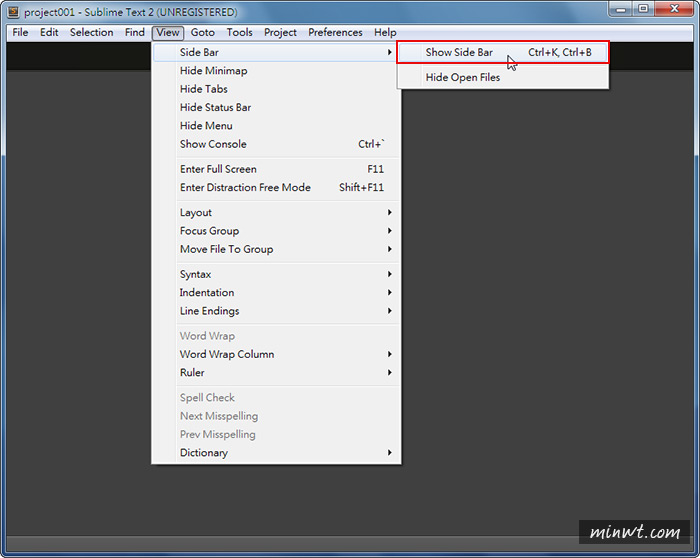Image resolution: width=700 pixels, height=558 pixels.
Task: Expand the Indentation submenu
Action: coord(275,292)
